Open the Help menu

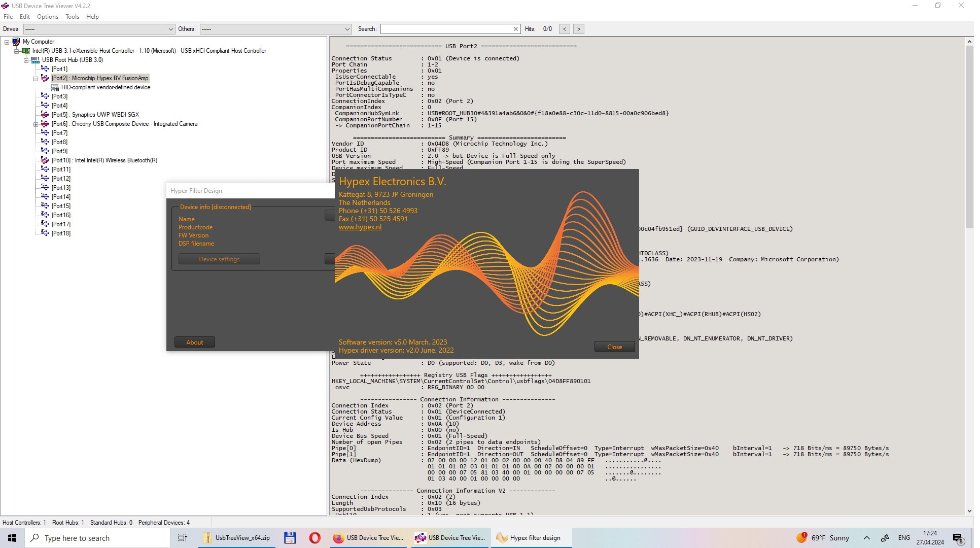point(92,17)
